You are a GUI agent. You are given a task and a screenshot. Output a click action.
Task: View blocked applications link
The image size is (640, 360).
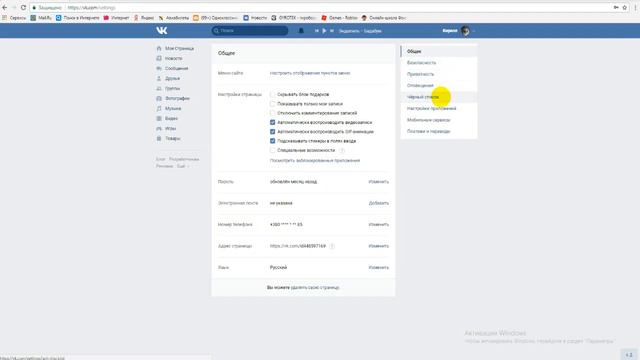click(315, 160)
